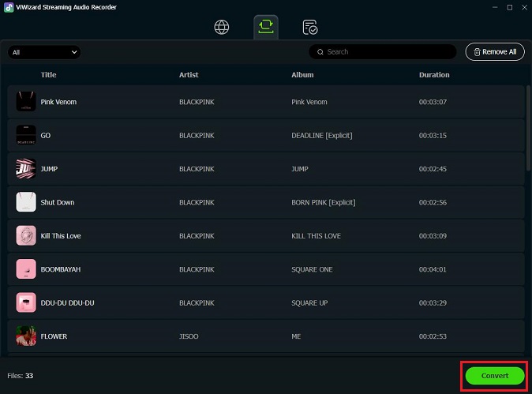Screen dimensions: 532x394
Task: Click the KILL THIS LOVE album cell
Action: [316, 236]
